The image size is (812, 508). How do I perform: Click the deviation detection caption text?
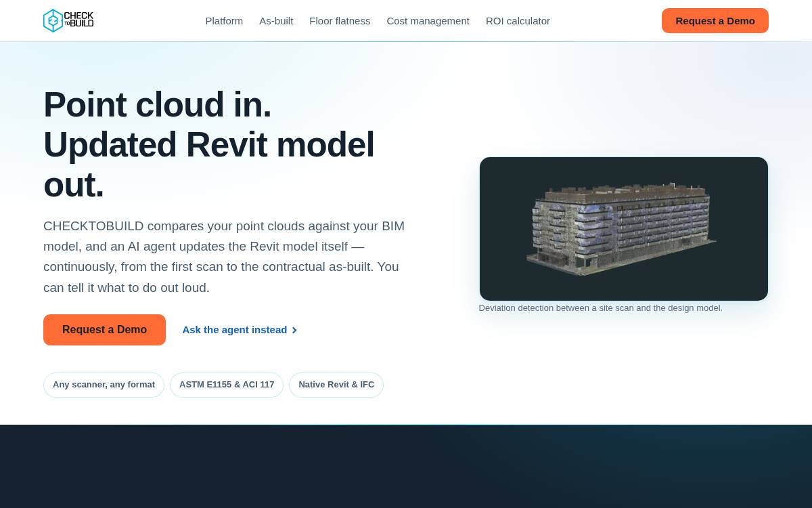(x=601, y=308)
